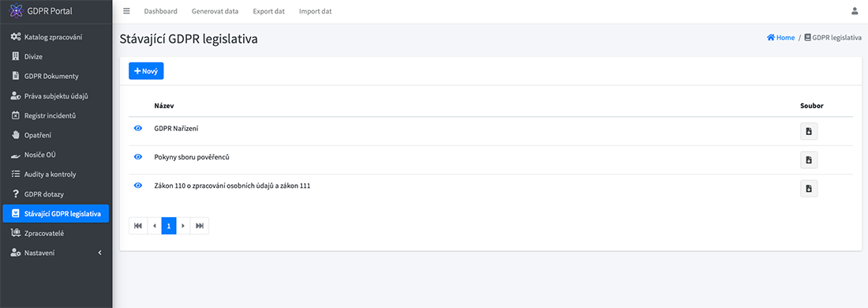Download file for Pokyny sboru pověřenců
868x308 pixels.
[809, 160]
